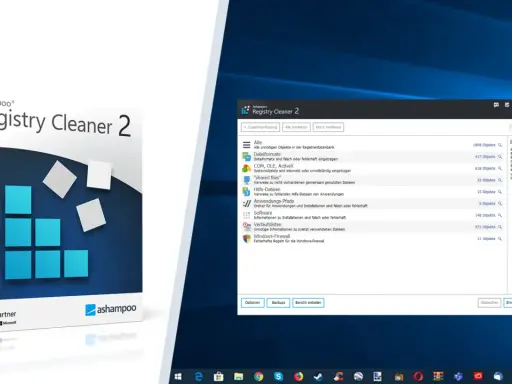512x384 pixels.
Task: Open magnifier details for Anwendungs-Pfade row
Action: click(x=500, y=204)
